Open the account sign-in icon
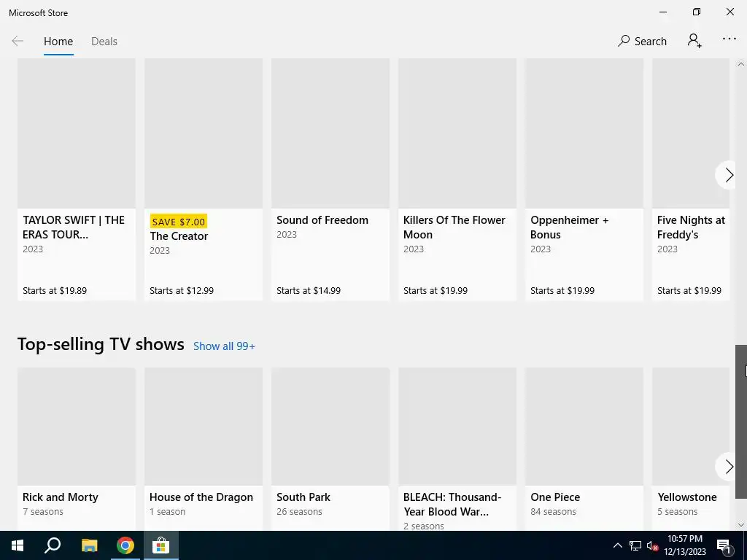 [694, 41]
